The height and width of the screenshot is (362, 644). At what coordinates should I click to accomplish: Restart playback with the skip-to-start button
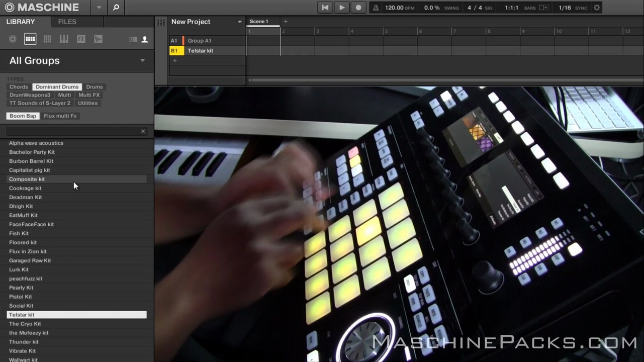325,8
